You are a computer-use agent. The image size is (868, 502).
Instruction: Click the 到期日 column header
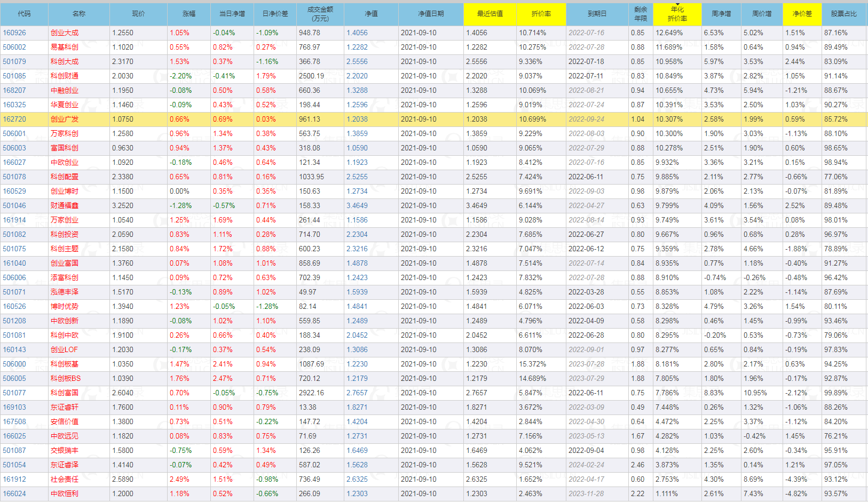tap(596, 14)
